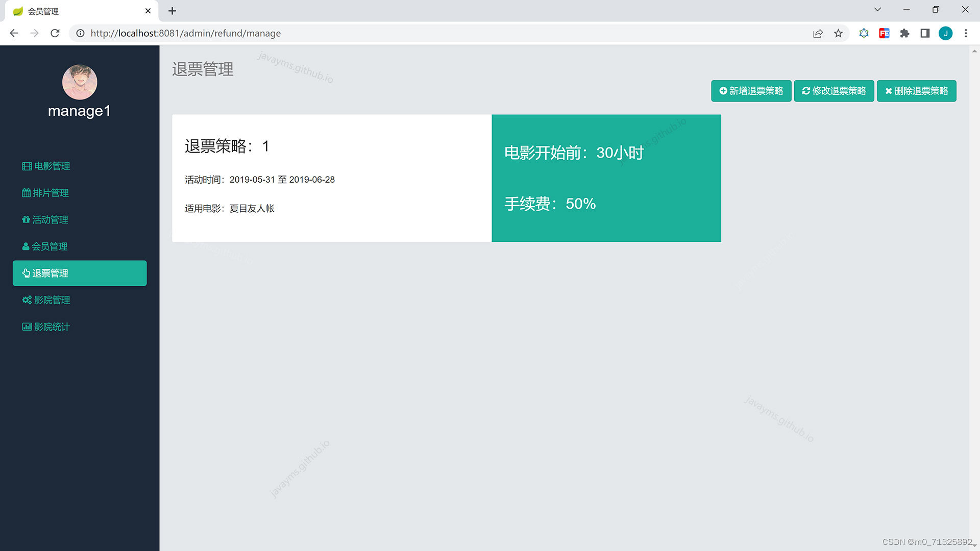Go to 活动管理 in the sidebar

tap(45, 220)
